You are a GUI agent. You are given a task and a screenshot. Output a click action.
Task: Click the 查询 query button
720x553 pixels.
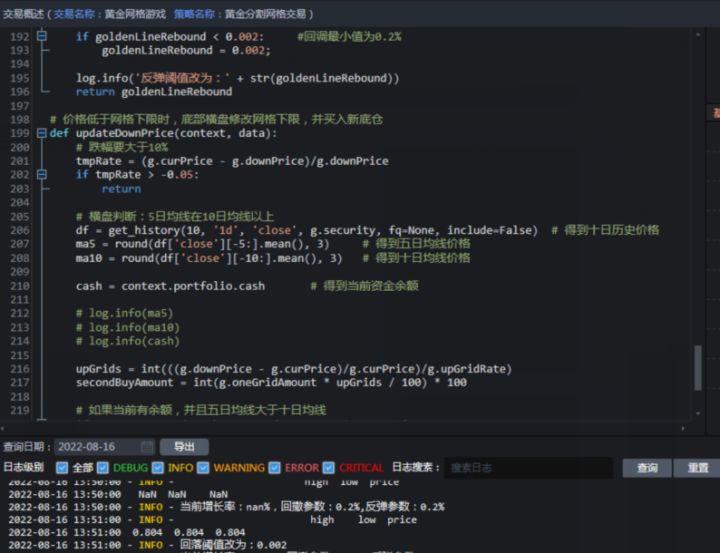(x=647, y=468)
